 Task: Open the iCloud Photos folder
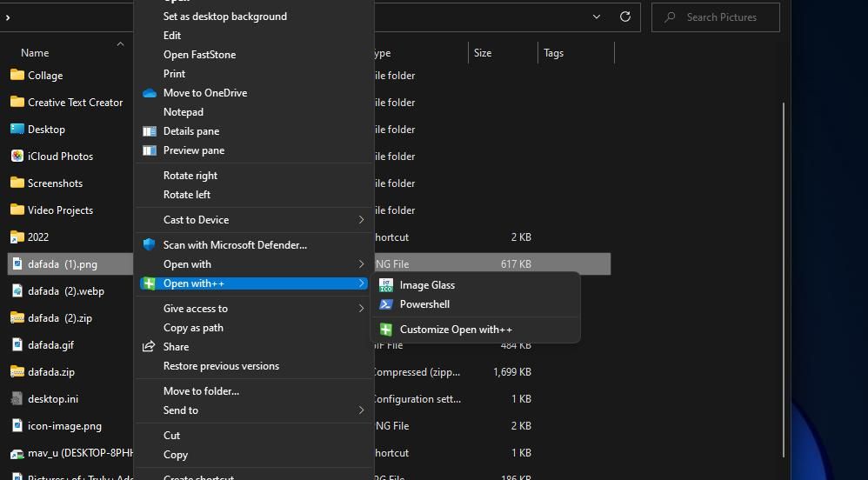[60, 157]
